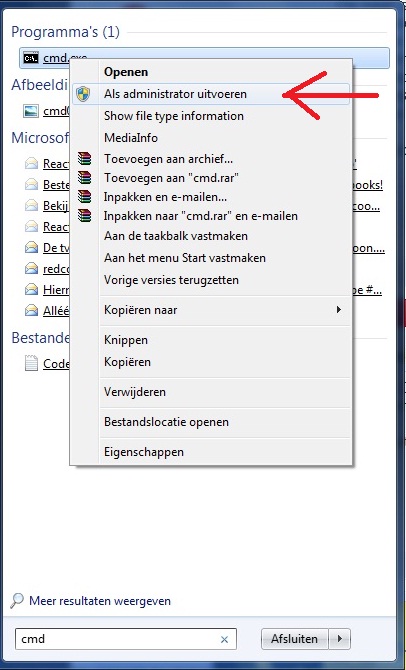Open the shutdown options arrow next to Afsluiten
406x670 pixels.
click(340, 639)
